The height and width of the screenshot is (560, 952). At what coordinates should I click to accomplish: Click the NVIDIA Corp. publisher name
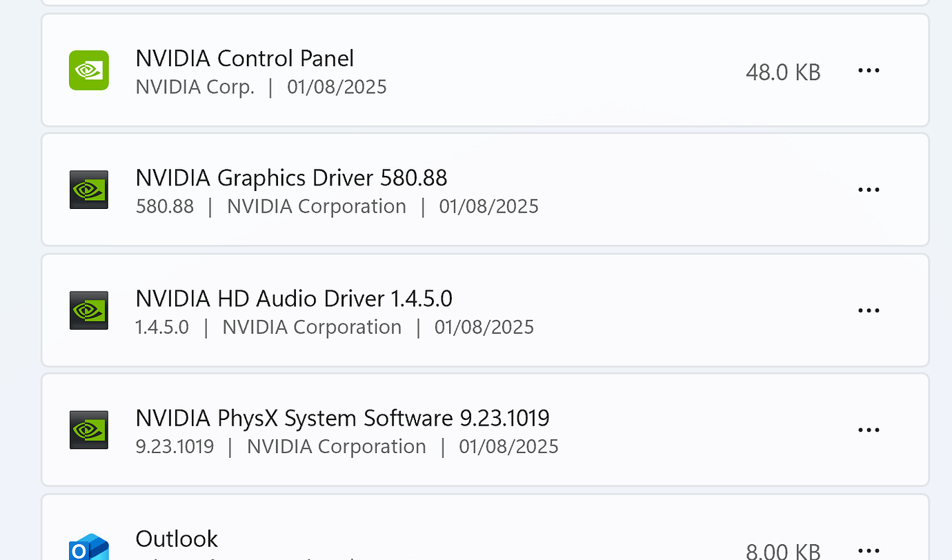pos(195,86)
